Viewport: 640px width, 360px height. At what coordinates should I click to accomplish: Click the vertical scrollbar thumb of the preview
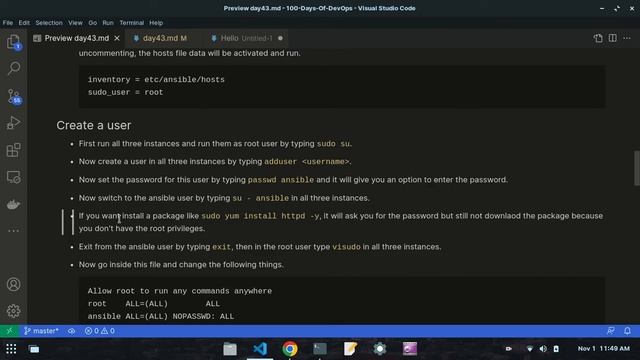point(636,168)
